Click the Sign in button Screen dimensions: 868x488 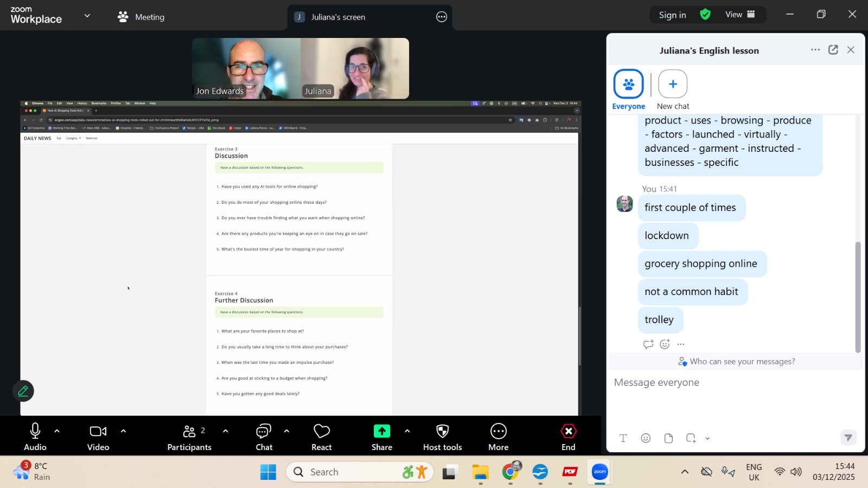(x=672, y=15)
